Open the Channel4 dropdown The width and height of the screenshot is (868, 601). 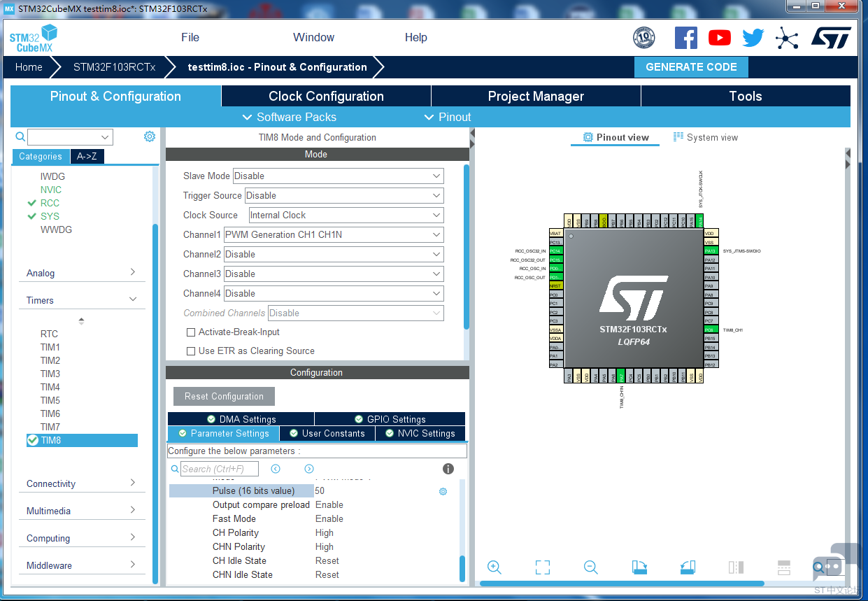334,293
